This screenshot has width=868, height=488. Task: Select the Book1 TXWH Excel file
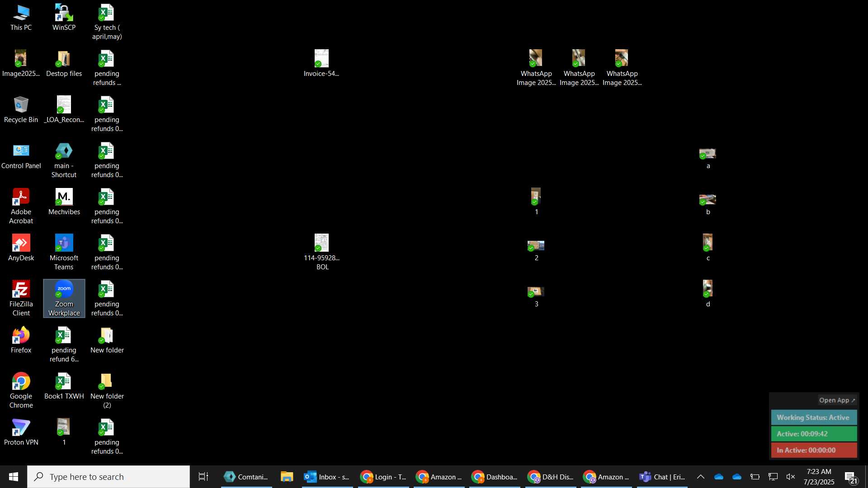[x=64, y=387]
